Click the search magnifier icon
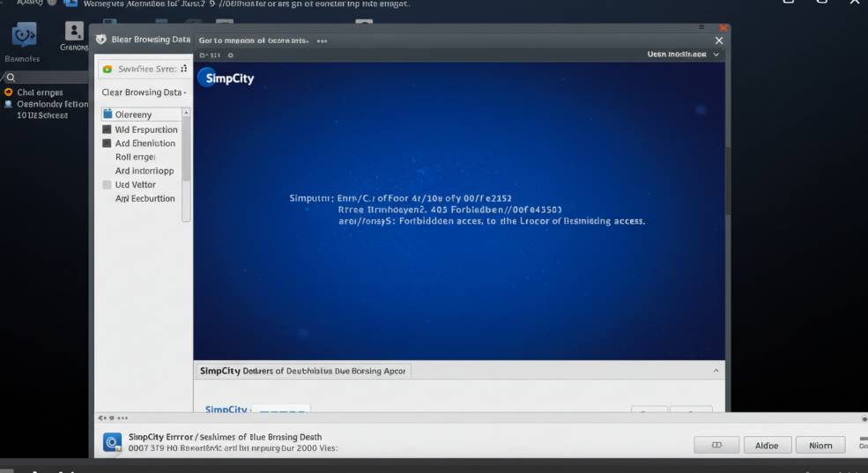868x473 pixels. [11, 78]
